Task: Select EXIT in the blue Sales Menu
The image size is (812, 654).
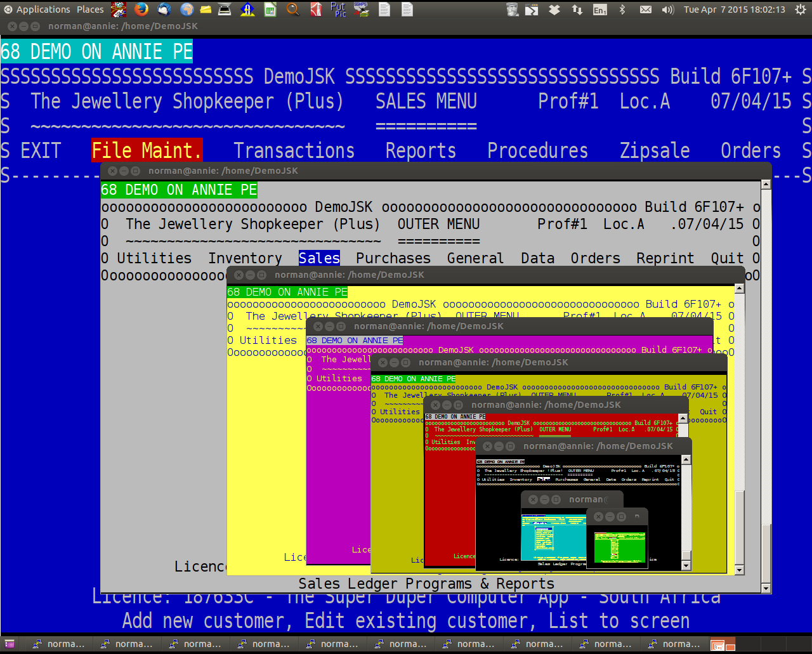Action: click(x=41, y=151)
